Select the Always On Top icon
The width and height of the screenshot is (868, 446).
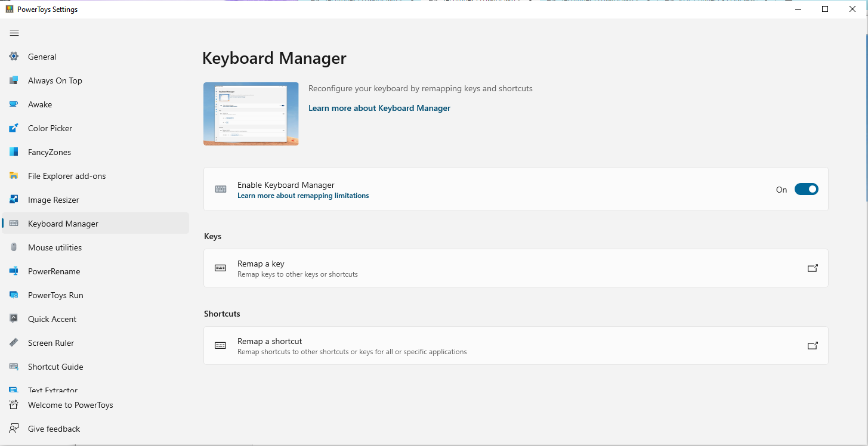click(x=14, y=80)
